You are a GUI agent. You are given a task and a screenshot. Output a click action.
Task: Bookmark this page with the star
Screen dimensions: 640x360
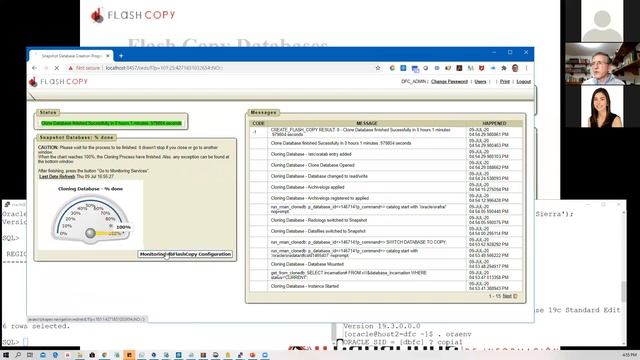click(378, 68)
